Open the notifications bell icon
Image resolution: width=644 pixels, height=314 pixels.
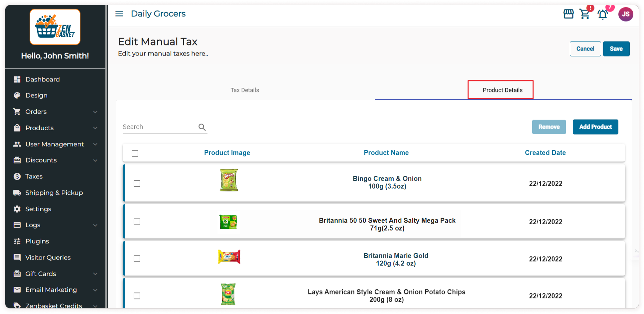602,14
